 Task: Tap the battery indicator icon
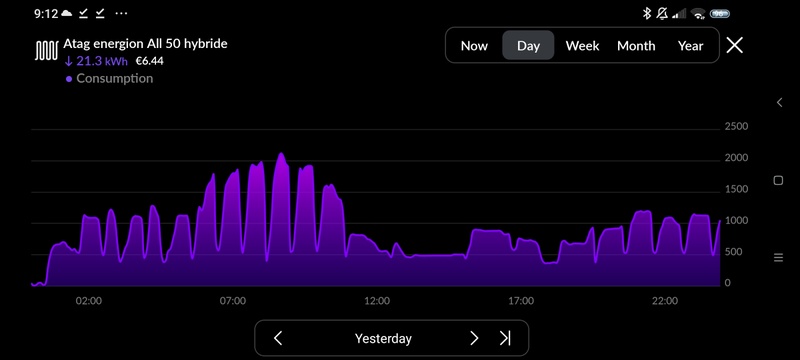point(719,14)
